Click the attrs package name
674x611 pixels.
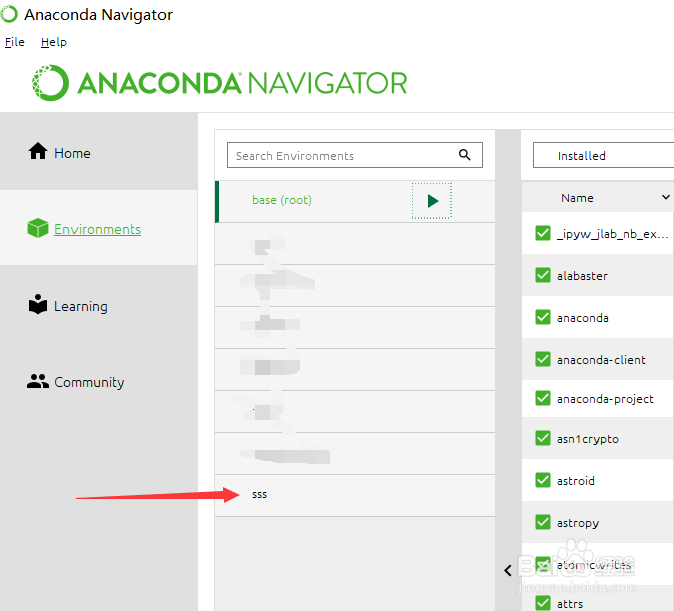(x=570, y=604)
